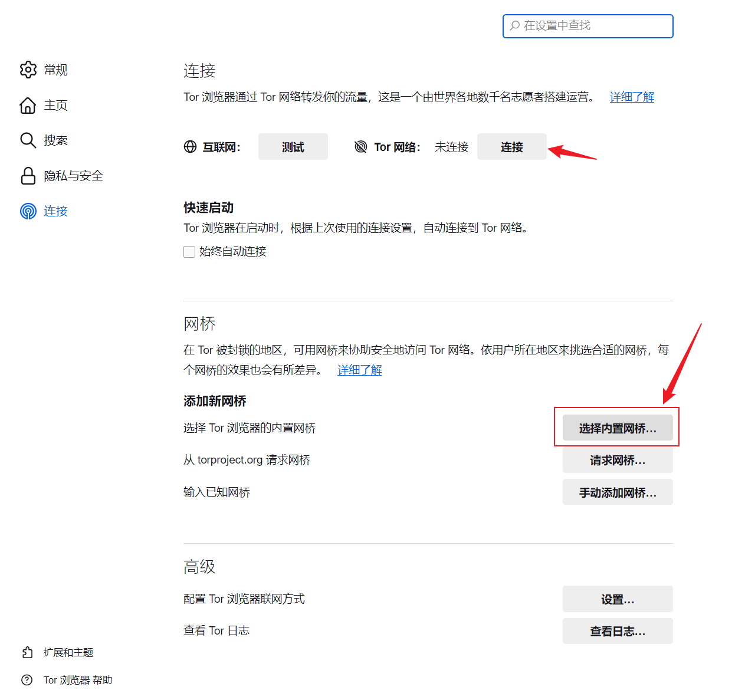Click the 从 torproject.org 请求网桥 label
Screen dimensions: 745x700
[247, 459]
